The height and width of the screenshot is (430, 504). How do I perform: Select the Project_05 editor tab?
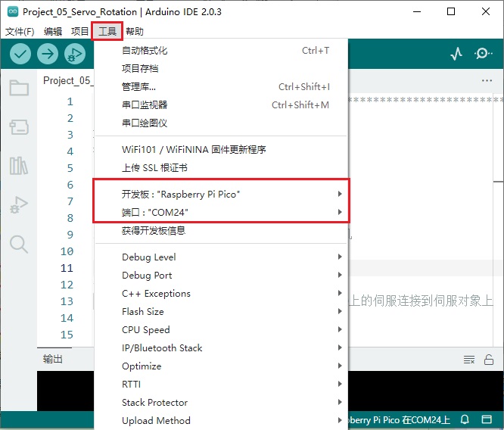[68, 81]
